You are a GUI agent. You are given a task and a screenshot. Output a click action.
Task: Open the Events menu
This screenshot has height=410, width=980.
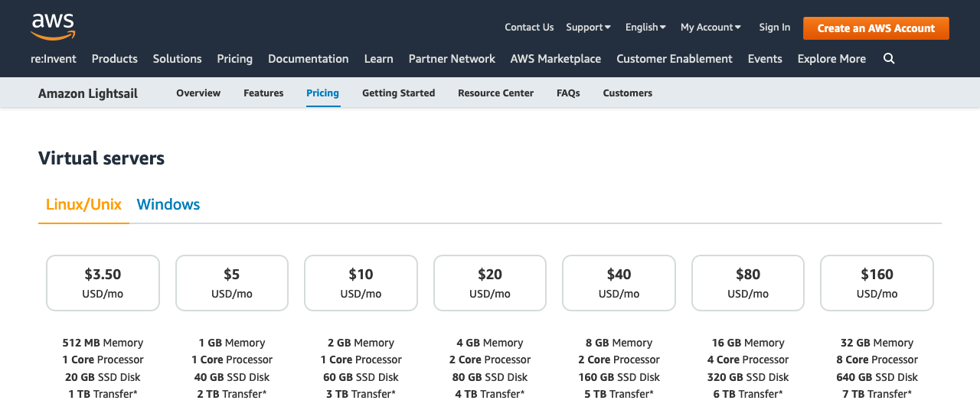(765, 58)
